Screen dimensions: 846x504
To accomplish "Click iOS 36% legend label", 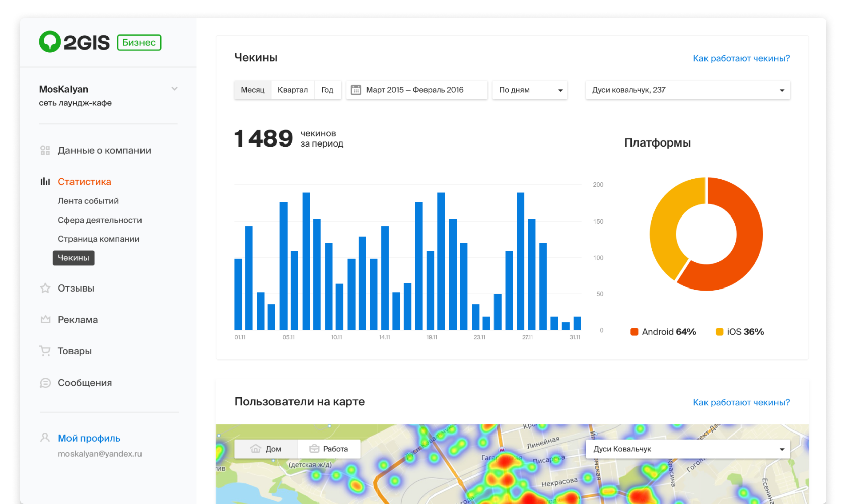I will click(745, 332).
